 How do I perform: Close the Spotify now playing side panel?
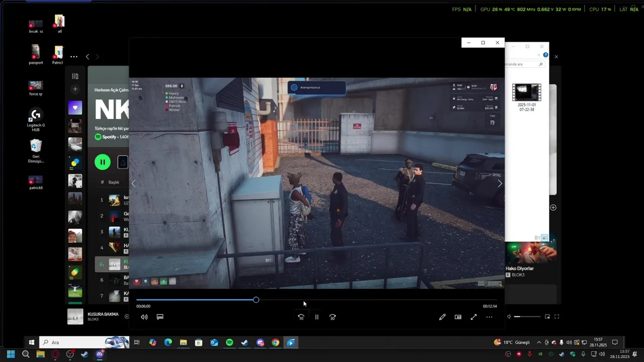click(556, 57)
